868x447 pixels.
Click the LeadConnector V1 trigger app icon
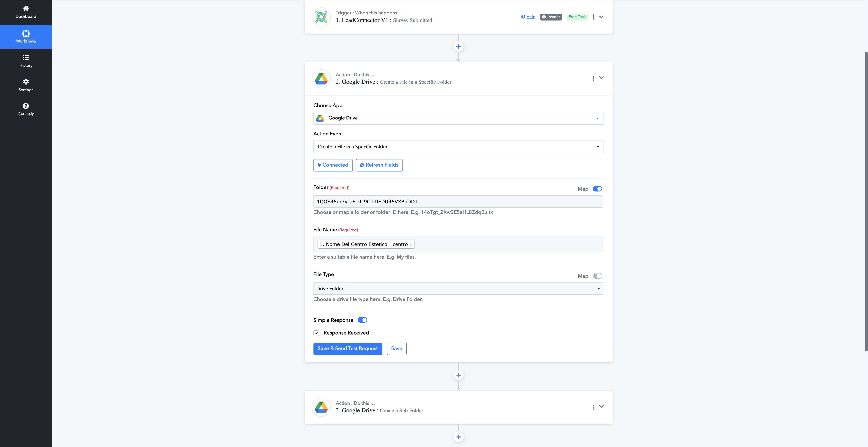click(x=321, y=17)
